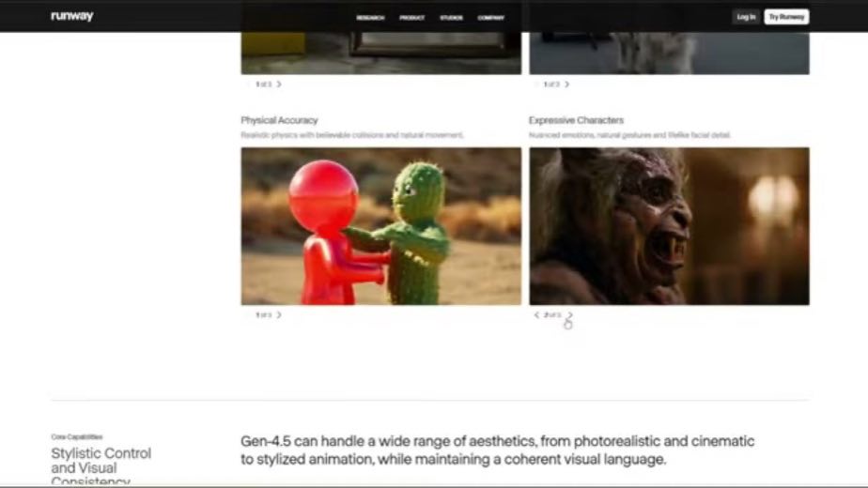Next arrow under top-right partial video

pyautogui.click(x=566, y=84)
